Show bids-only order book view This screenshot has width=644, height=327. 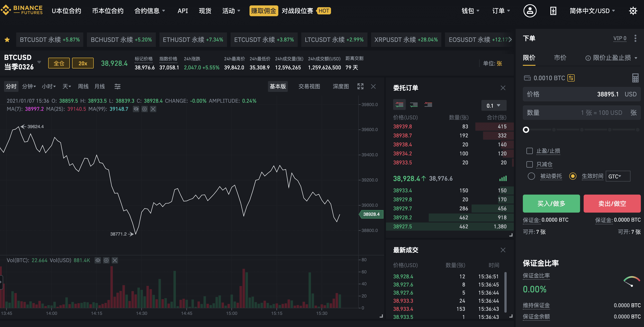pyautogui.click(x=414, y=104)
